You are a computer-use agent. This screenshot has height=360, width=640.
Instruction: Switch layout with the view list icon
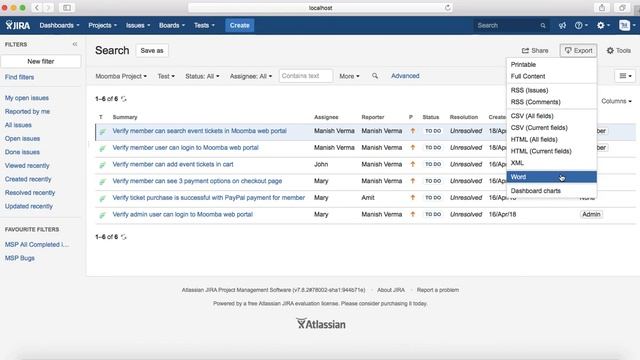[625, 76]
